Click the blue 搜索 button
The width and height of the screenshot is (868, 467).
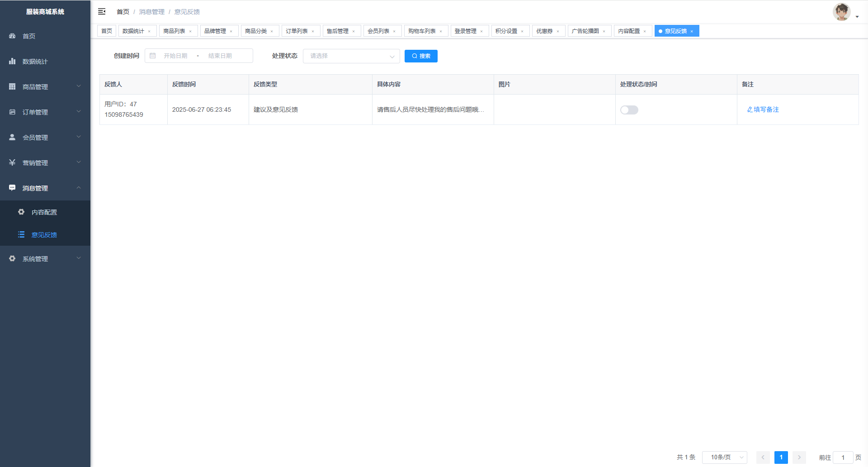coord(421,56)
